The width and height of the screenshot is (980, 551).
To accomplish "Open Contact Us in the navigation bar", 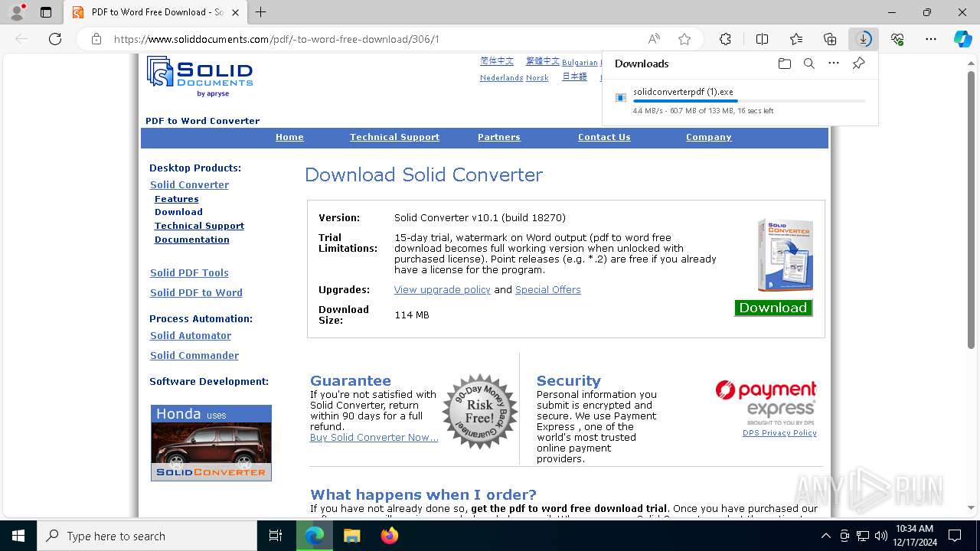I will click(604, 137).
